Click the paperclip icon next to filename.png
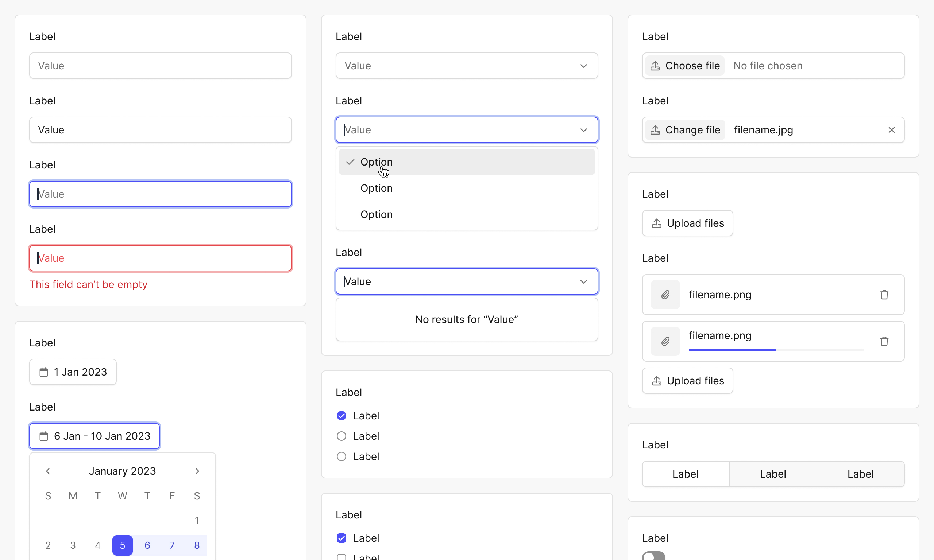The image size is (934, 560). (666, 294)
